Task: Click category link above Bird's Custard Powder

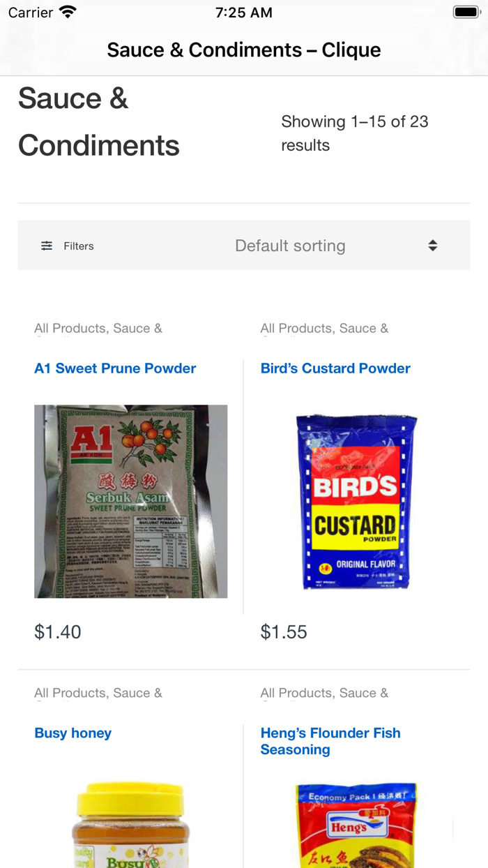Action: coord(324,329)
